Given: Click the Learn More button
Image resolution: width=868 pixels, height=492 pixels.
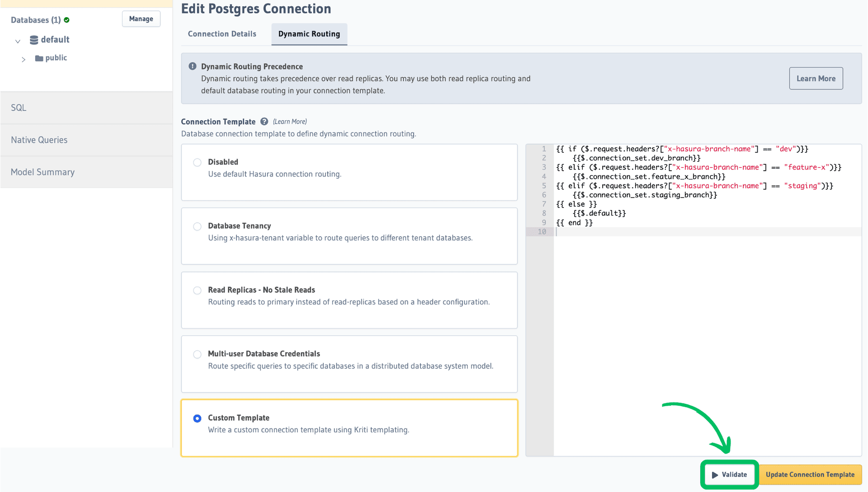Looking at the screenshot, I should click(x=816, y=78).
